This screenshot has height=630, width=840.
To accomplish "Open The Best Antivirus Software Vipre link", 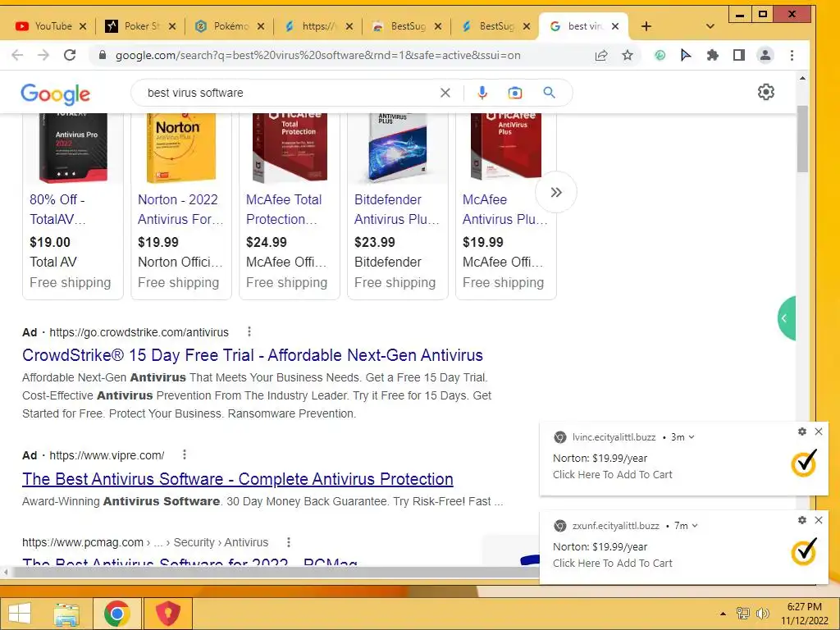I will pyautogui.click(x=238, y=479).
